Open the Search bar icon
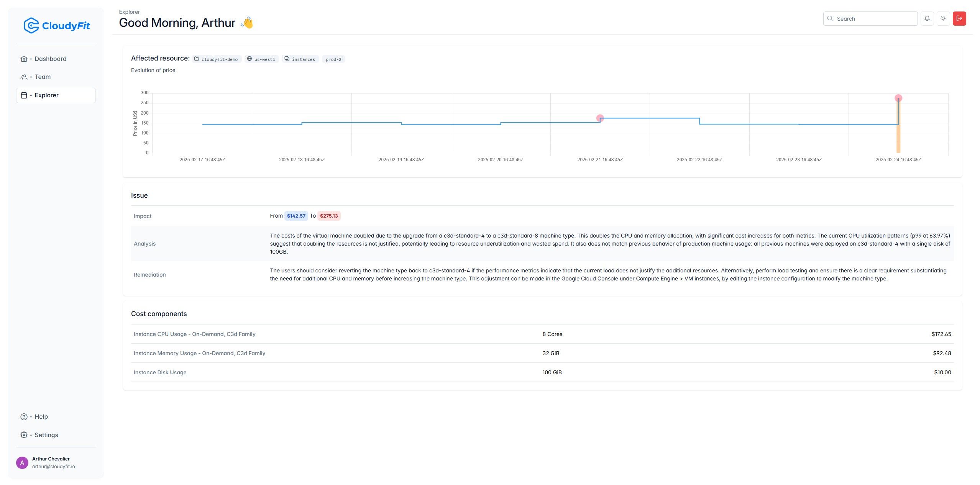 point(830,18)
